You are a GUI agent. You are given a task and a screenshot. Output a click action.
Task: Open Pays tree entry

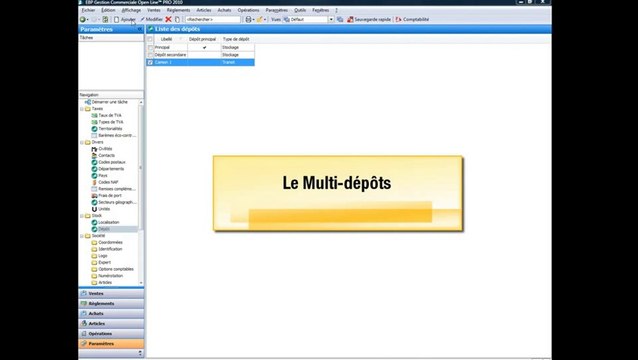[x=99, y=176]
